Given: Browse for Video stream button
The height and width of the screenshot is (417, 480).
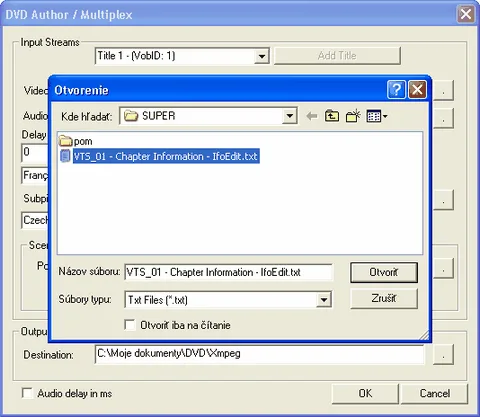Looking at the screenshot, I should pos(443,90).
